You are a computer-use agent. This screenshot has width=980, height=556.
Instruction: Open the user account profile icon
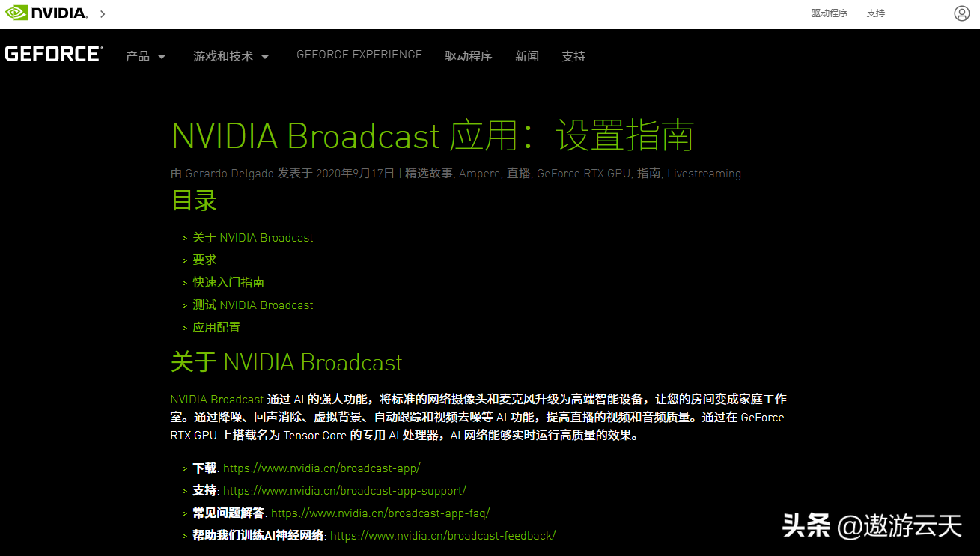click(961, 13)
